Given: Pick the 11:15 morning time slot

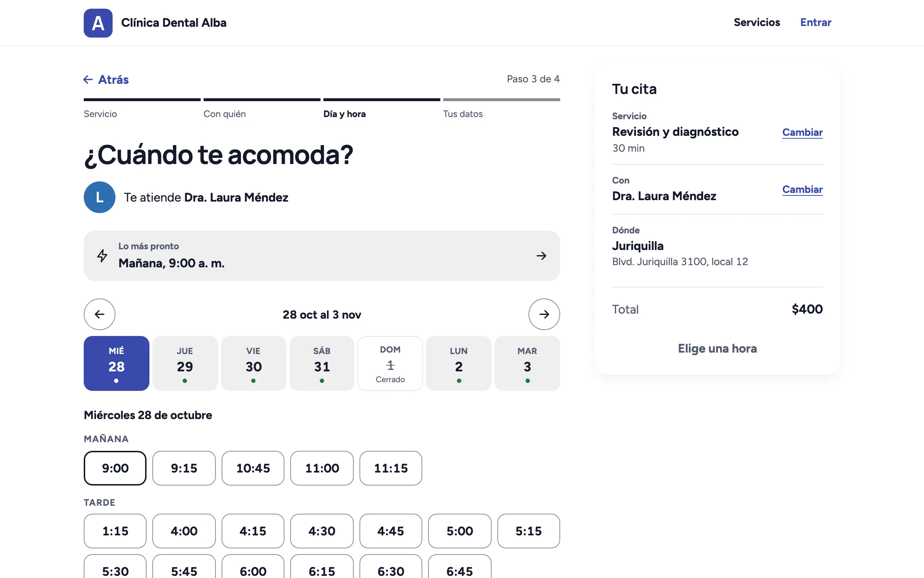Looking at the screenshot, I should pos(391,468).
